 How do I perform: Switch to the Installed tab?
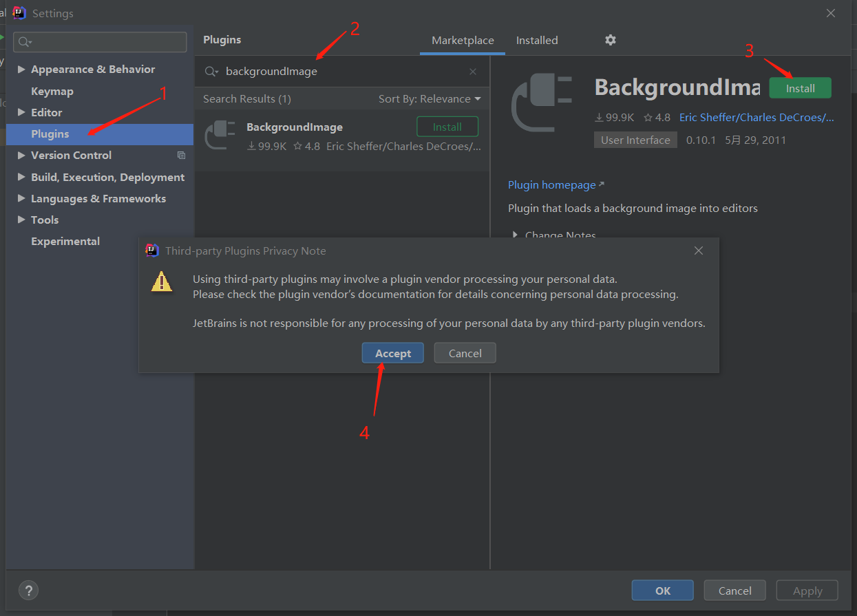(537, 41)
